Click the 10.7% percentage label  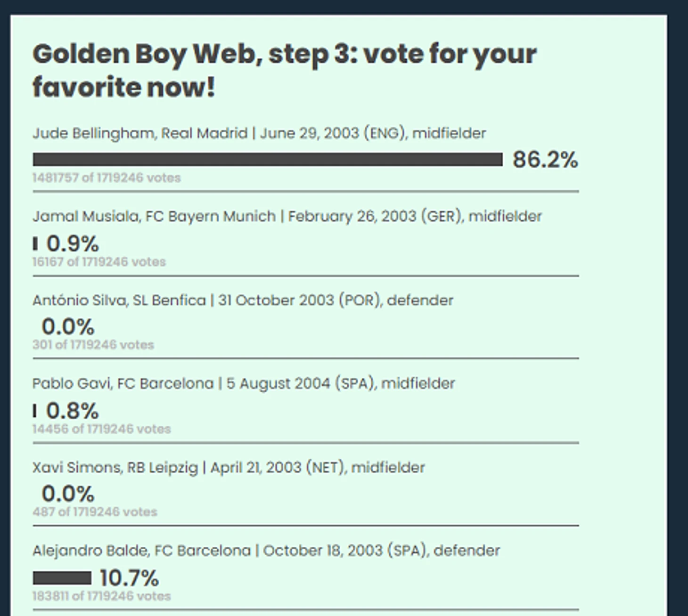pos(130,578)
